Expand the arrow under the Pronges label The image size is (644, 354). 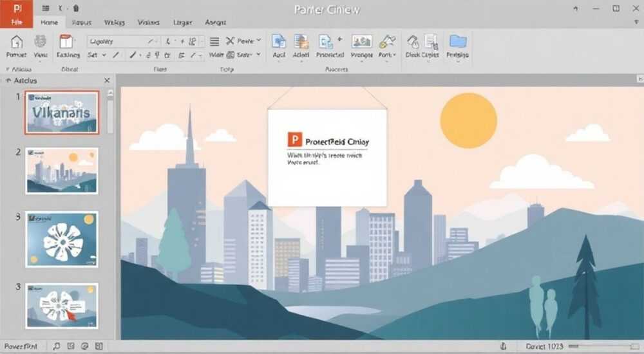pos(361,62)
